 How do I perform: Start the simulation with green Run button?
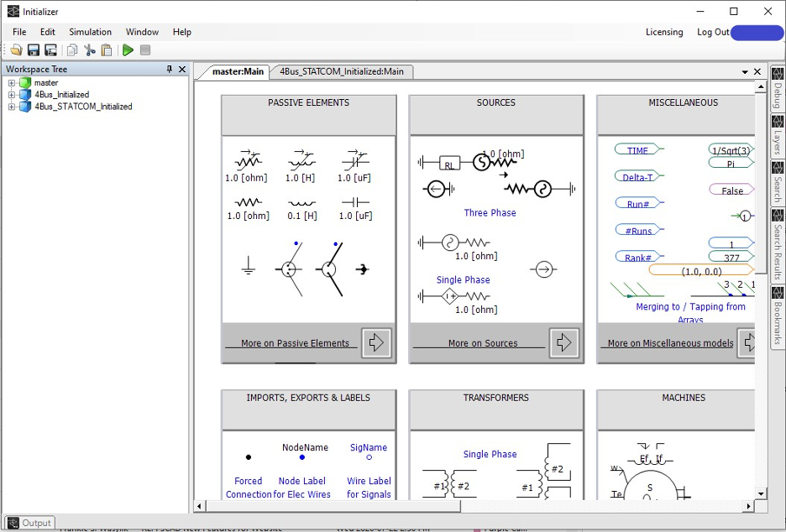[128, 50]
